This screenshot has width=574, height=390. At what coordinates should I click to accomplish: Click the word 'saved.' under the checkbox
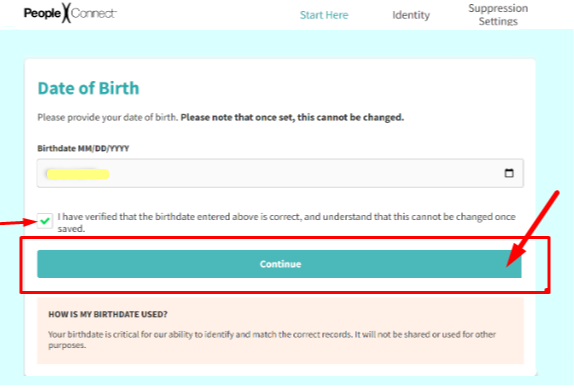[x=71, y=229]
